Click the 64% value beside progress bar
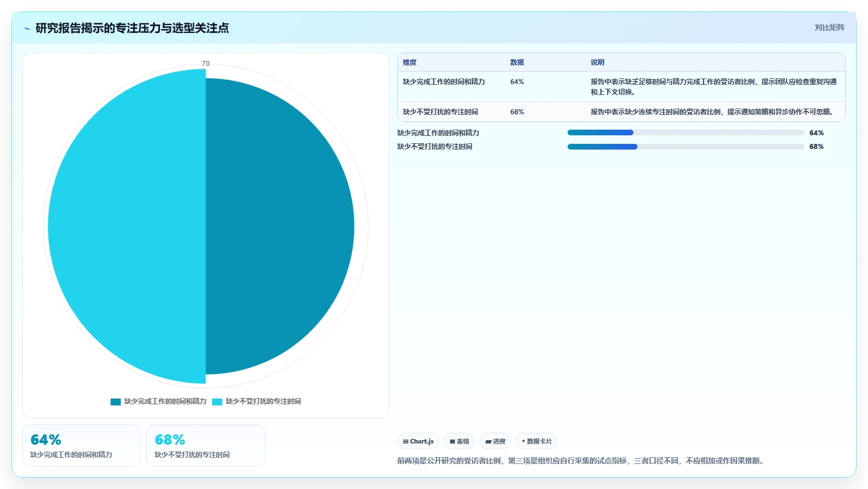 pyautogui.click(x=816, y=133)
